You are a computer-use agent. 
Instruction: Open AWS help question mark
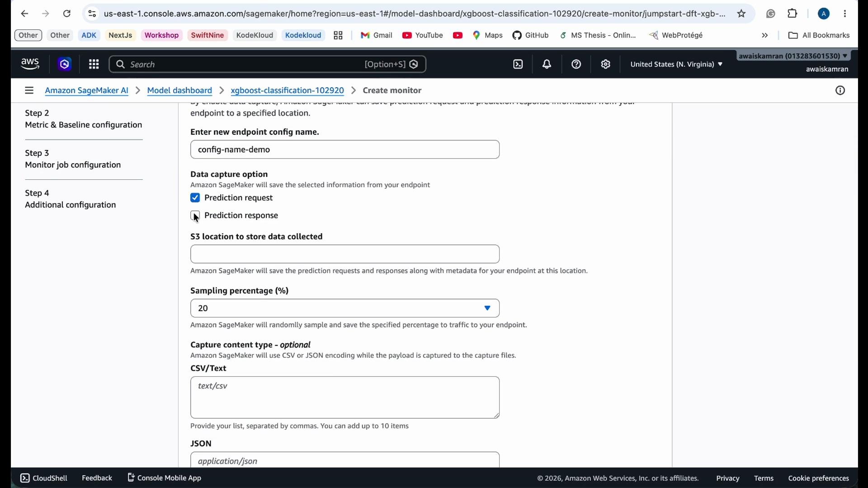tap(577, 65)
